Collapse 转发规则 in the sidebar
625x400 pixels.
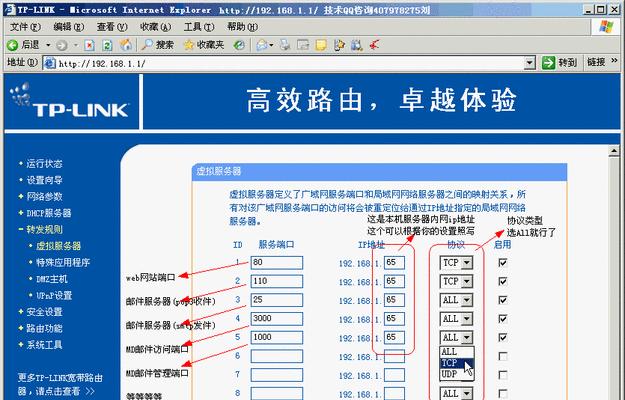coord(44,229)
